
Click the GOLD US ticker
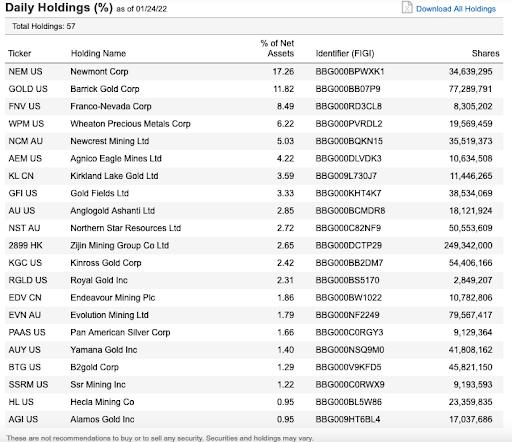pyautogui.click(x=28, y=89)
